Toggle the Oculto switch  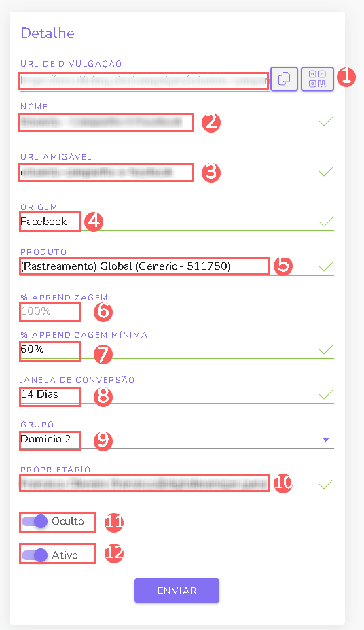coord(35,521)
